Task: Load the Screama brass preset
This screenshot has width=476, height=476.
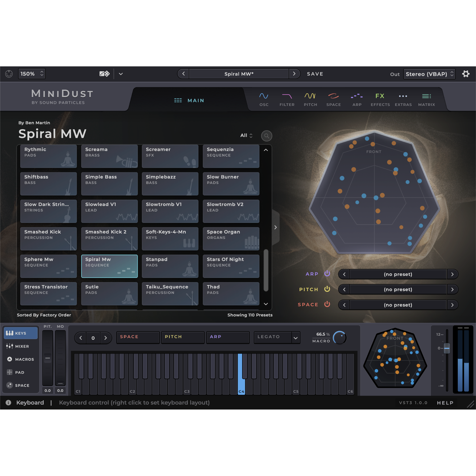Action: [x=109, y=156]
